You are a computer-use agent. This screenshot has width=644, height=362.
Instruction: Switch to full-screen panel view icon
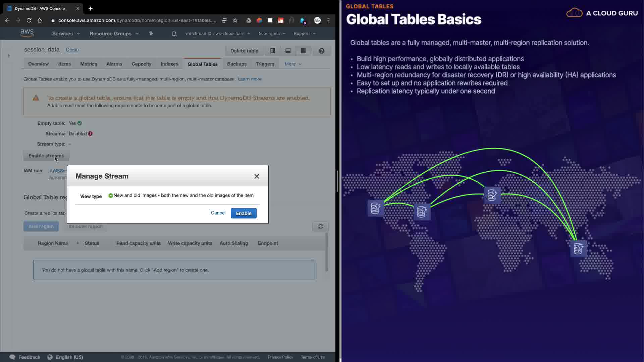(303, 51)
